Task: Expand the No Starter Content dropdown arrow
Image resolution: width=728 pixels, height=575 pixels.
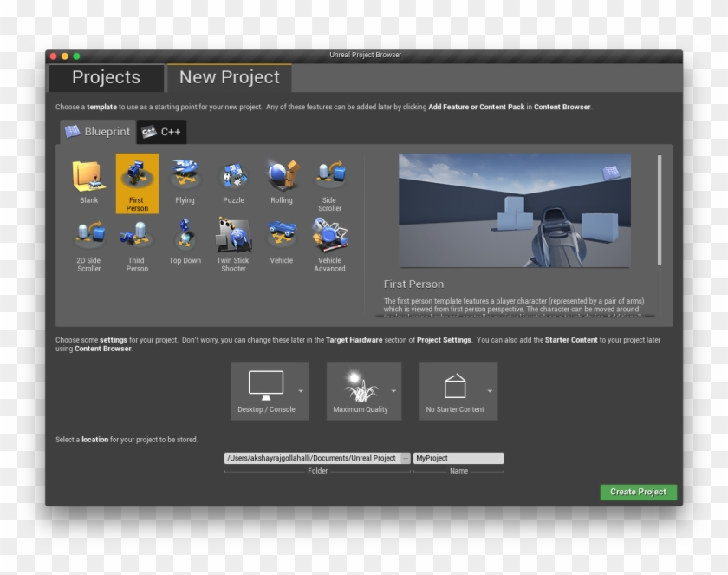Action: click(x=491, y=391)
